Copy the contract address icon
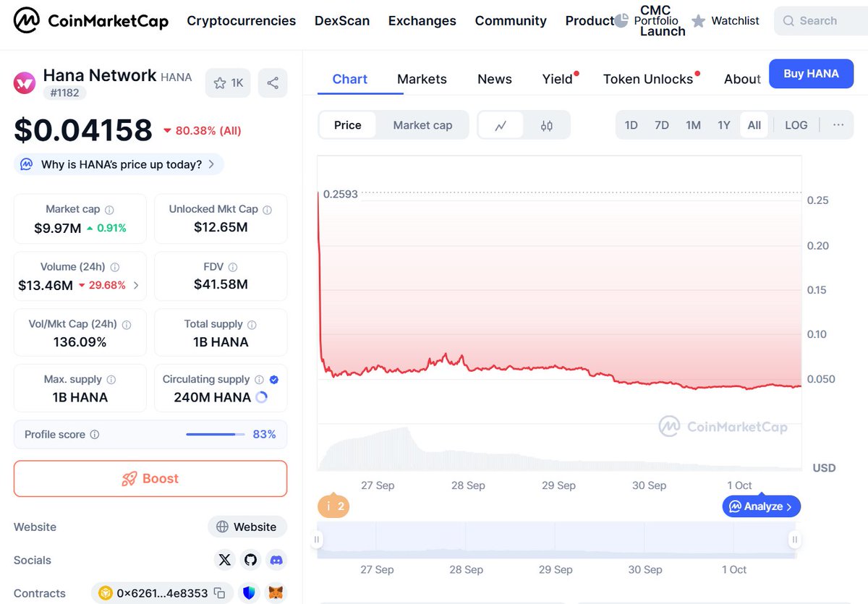The width and height of the screenshot is (868, 604). tap(219, 593)
